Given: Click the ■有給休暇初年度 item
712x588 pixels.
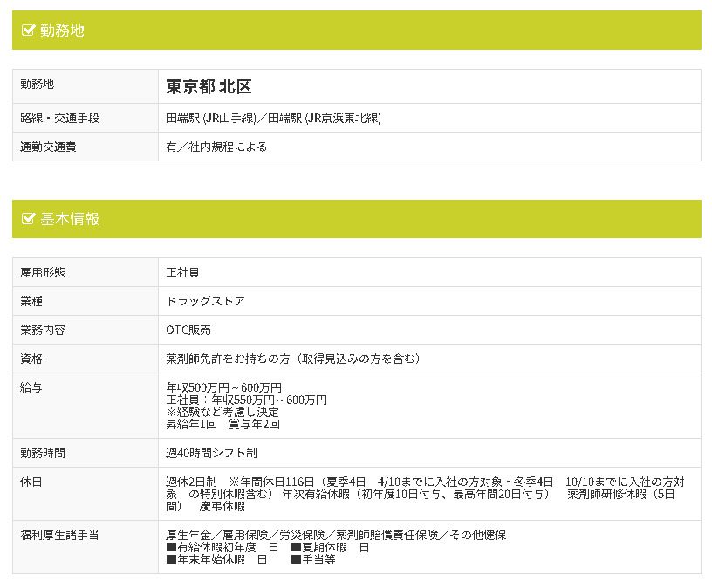Looking at the screenshot, I should tap(222, 548).
